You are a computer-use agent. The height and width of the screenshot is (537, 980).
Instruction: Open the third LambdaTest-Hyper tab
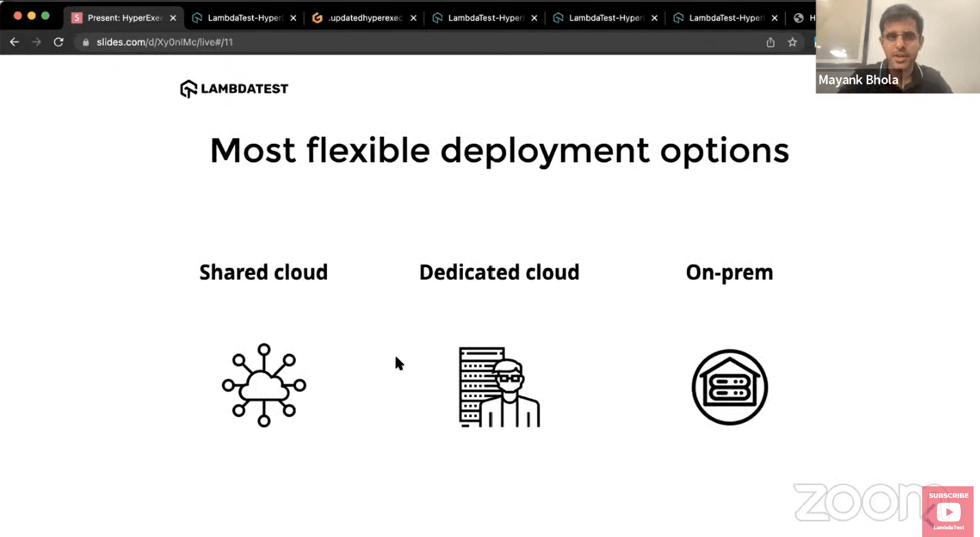pyautogui.click(x=604, y=17)
